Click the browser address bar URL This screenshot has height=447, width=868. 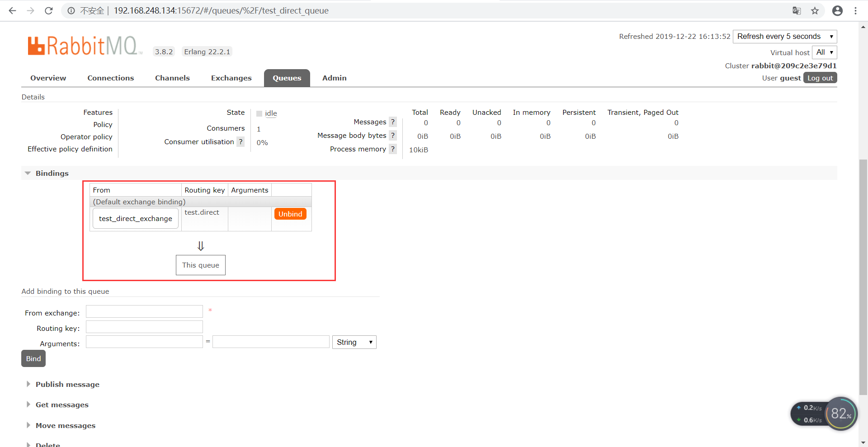221,10
